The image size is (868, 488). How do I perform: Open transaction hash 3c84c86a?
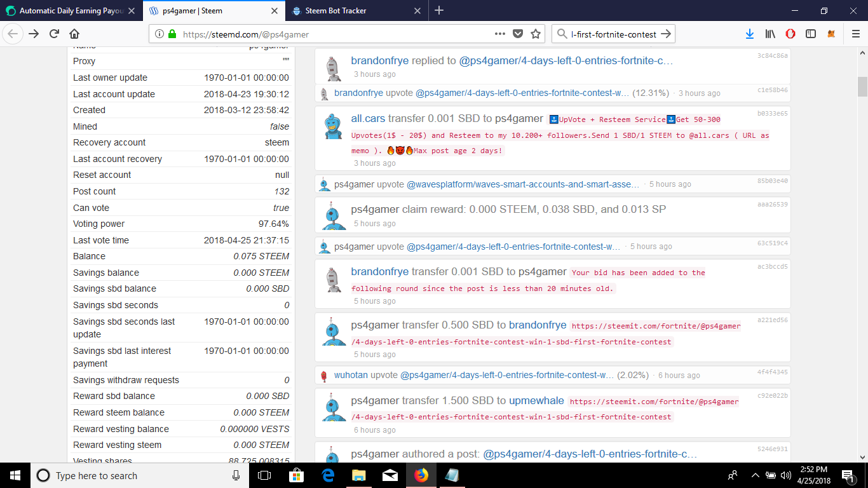click(773, 56)
